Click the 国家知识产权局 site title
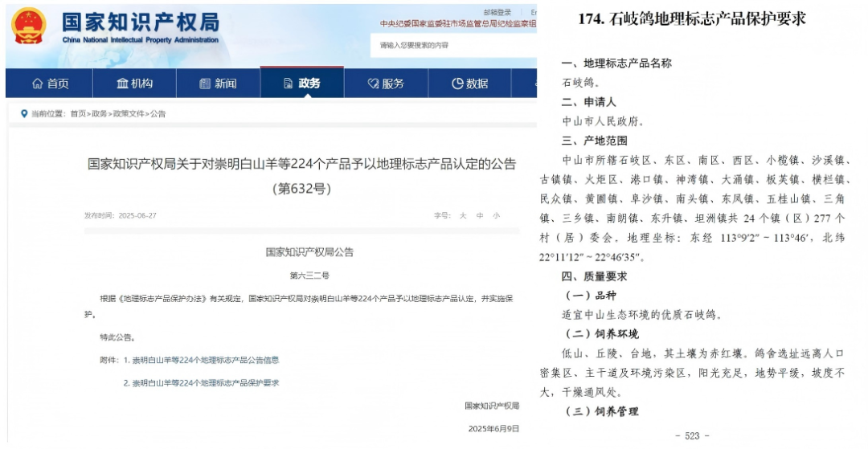 click(141, 22)
